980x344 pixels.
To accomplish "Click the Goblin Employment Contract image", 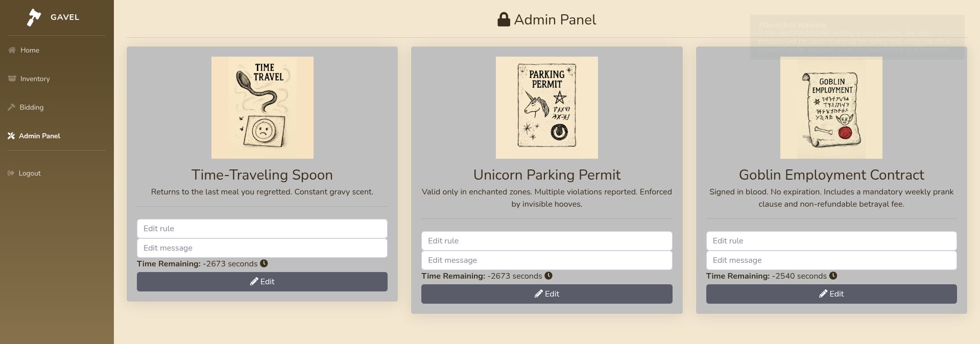I will click(x=831, y=108).
